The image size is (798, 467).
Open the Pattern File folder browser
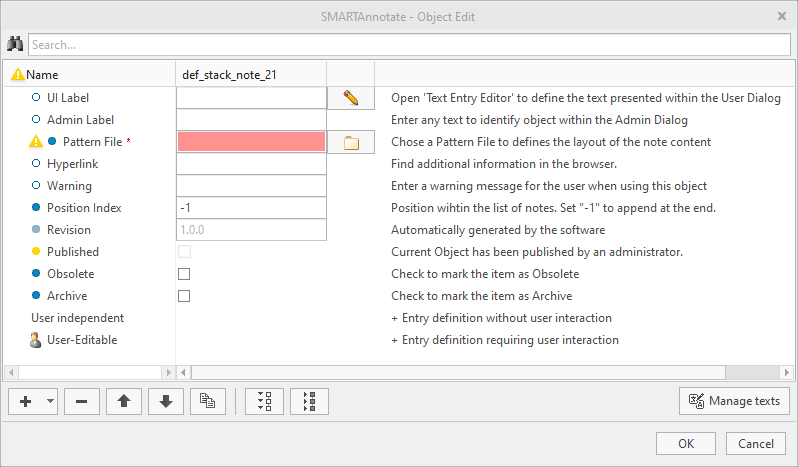point(350,142)
